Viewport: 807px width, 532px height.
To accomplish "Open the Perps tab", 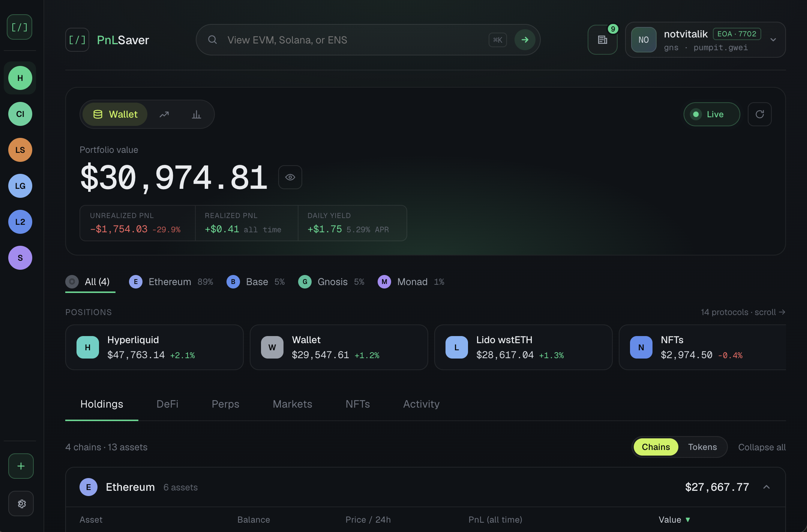I will tap(225, 404).
